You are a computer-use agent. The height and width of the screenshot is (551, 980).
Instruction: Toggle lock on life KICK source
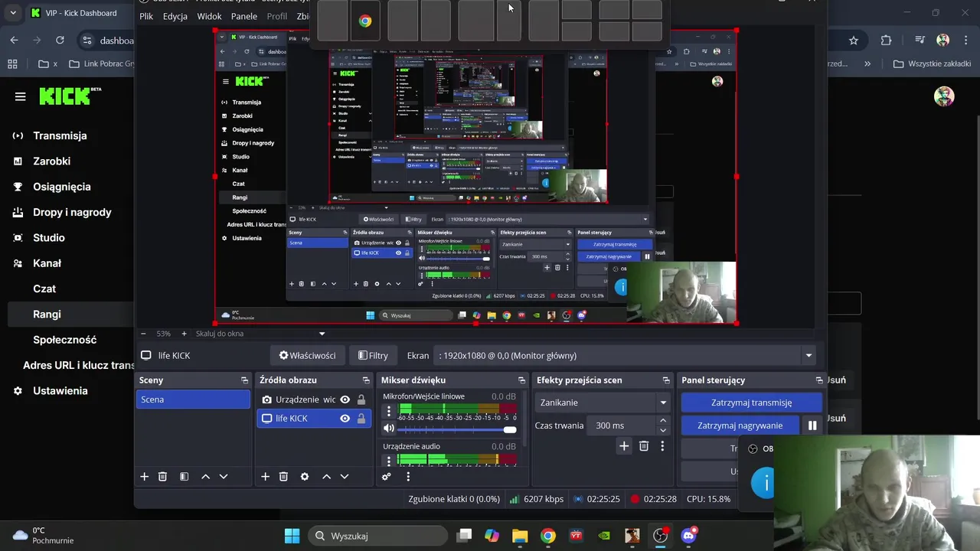coord(361,419)
